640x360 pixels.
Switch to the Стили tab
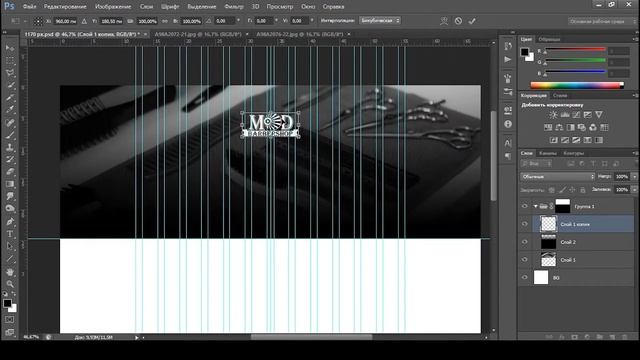tap(560, 96)
